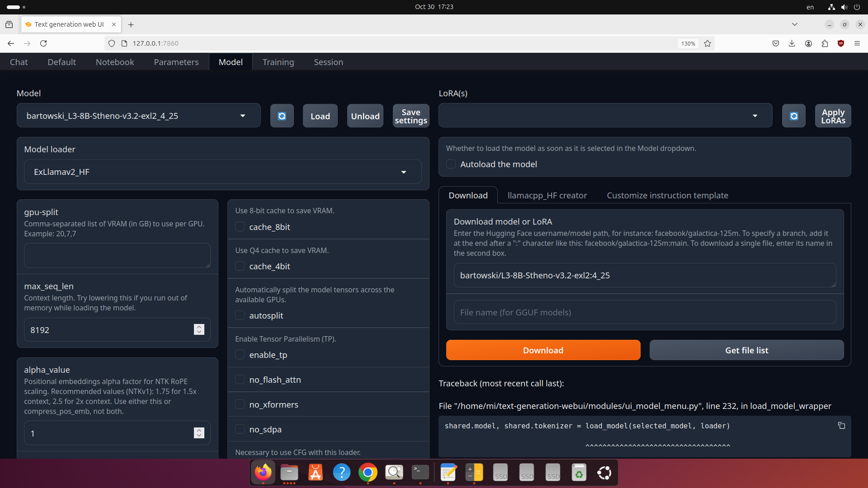Open Terminal from the dock
Image resolution: width=868 pixels, height=488 pixels.
420,473
